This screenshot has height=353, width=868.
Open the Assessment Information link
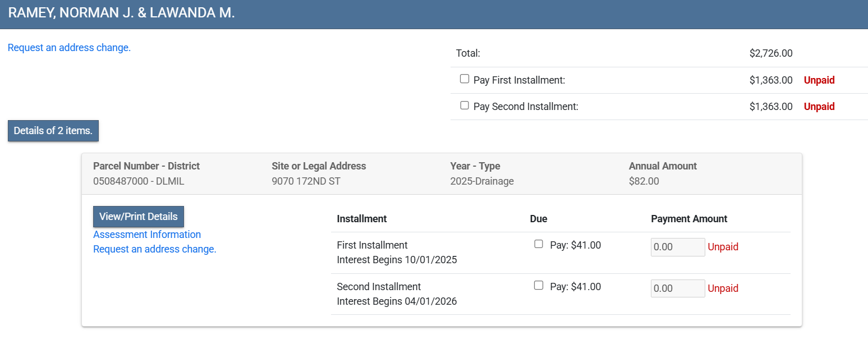coord(147,235)
